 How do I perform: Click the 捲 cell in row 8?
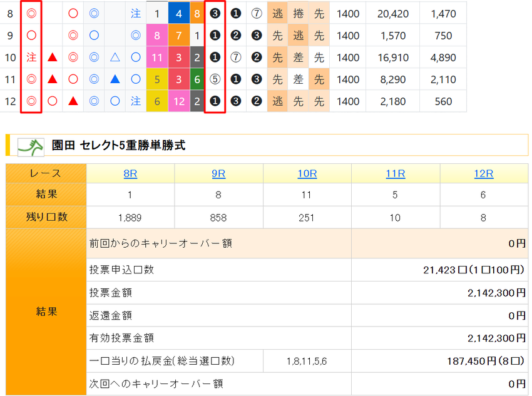pyautogui.click(x=298, y=14)
